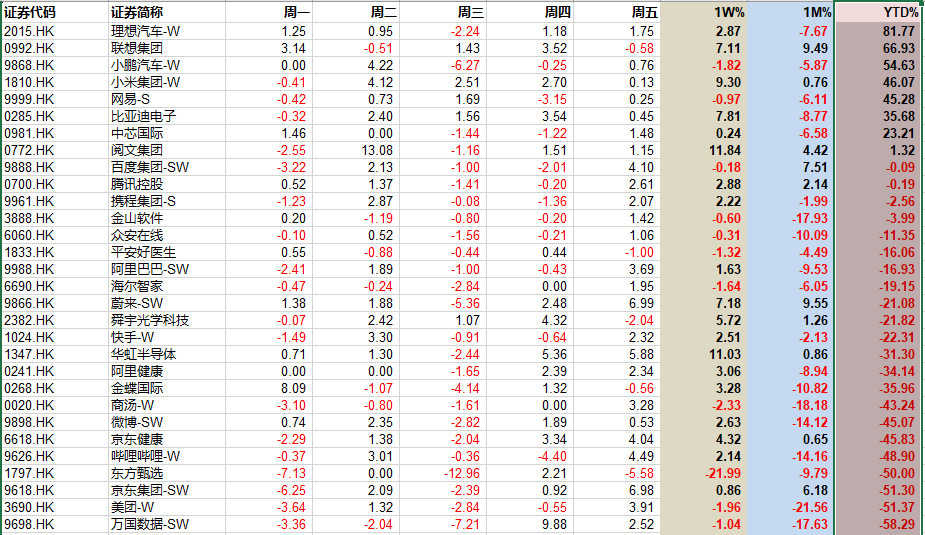Select the 证券简称 header cell
This screenshot has height=535, width=925.
click(166, 12)
